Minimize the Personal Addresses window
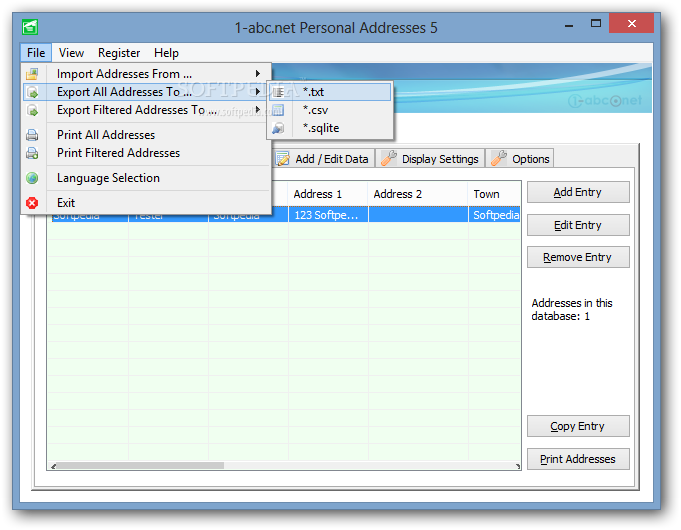 coord(569,25)
